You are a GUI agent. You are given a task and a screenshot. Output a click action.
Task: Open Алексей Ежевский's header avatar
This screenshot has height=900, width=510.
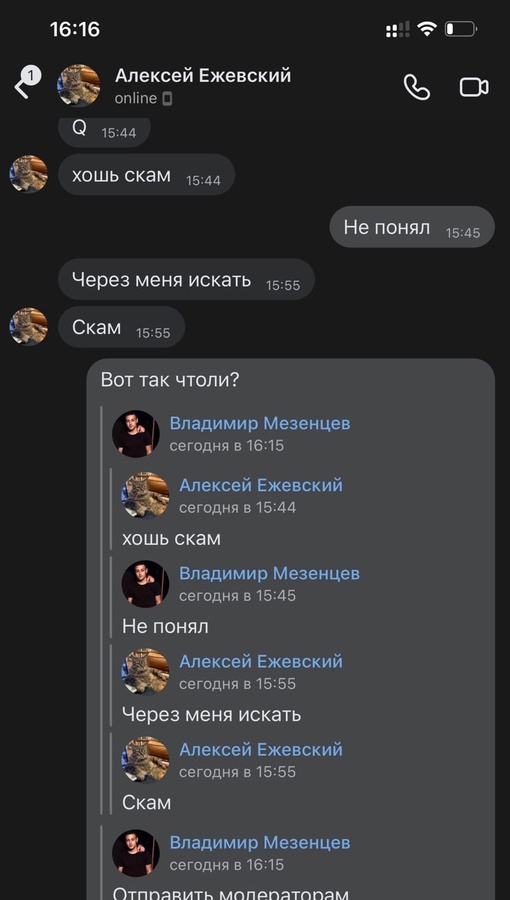(79, 86)
